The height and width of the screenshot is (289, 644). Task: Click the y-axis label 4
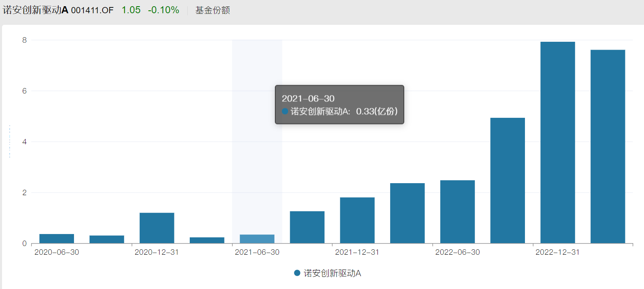point(25,142)
